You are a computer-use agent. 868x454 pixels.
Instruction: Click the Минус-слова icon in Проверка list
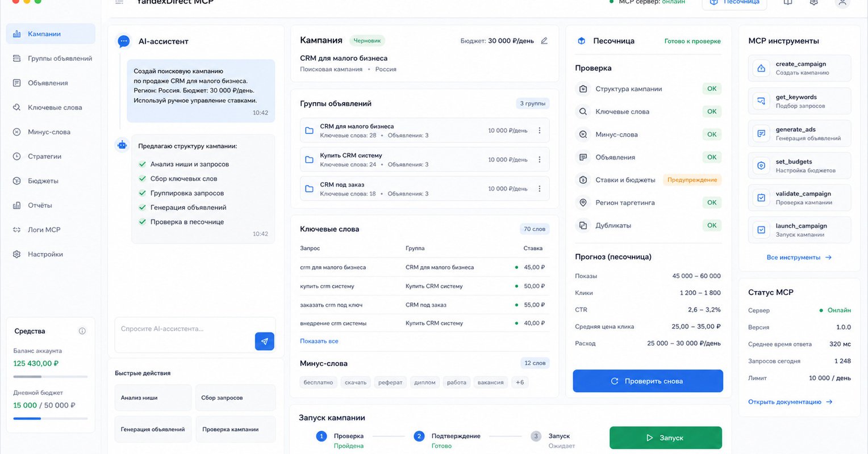click(583, 134)
